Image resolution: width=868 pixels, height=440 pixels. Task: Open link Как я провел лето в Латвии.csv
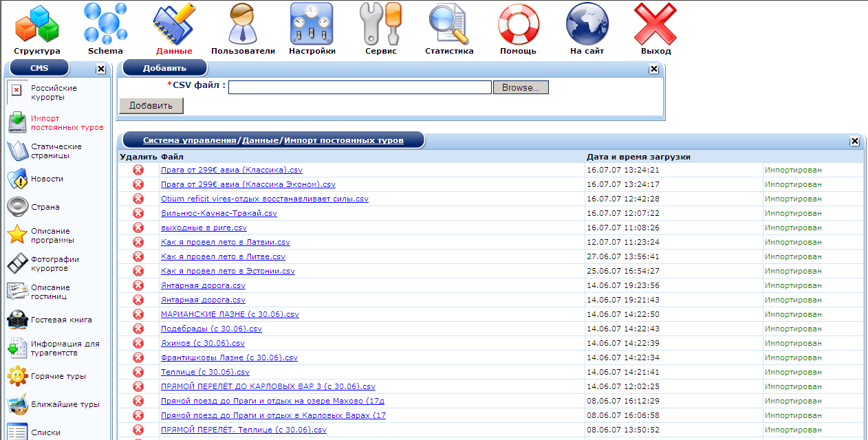(225, 242)
